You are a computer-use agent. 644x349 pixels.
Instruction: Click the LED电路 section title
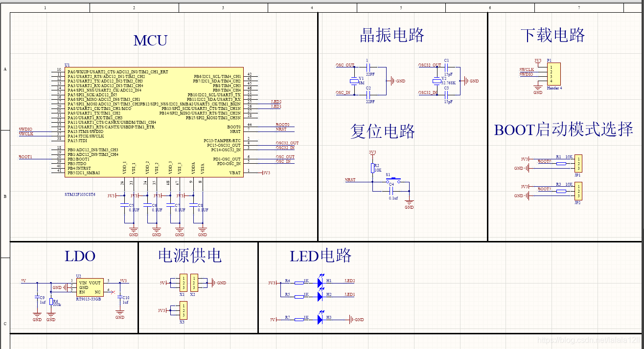[321, 256]
